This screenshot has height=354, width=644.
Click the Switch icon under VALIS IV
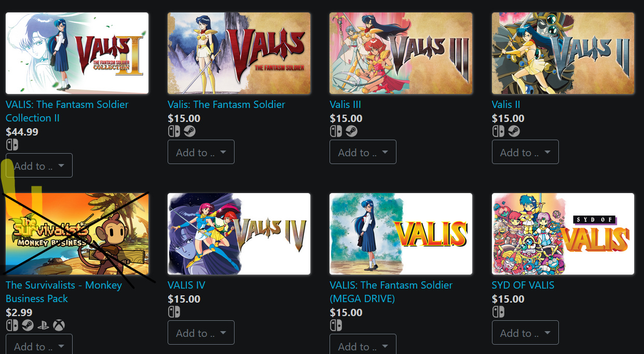[174, 312]
